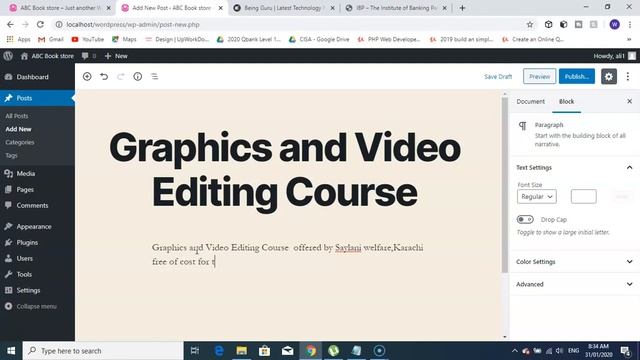Click the Preview button
This screenshot has width=640, height=360.
tap(540, 76)
